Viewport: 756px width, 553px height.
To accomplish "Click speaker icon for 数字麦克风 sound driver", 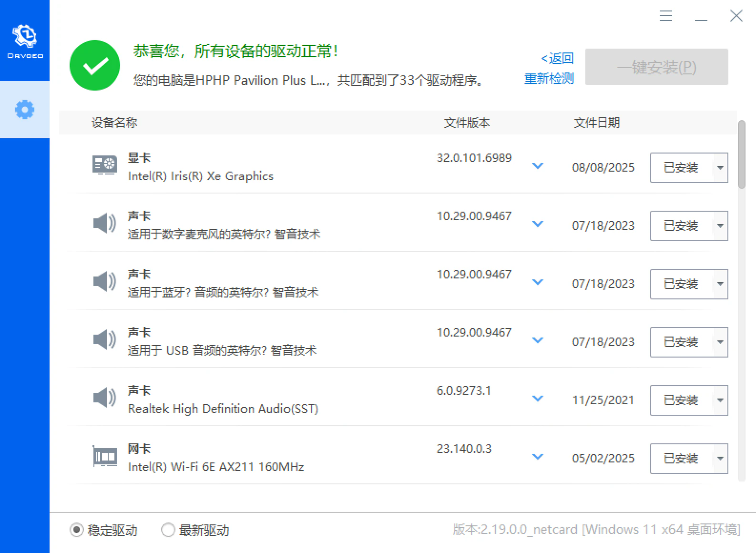I will point(105,223).
